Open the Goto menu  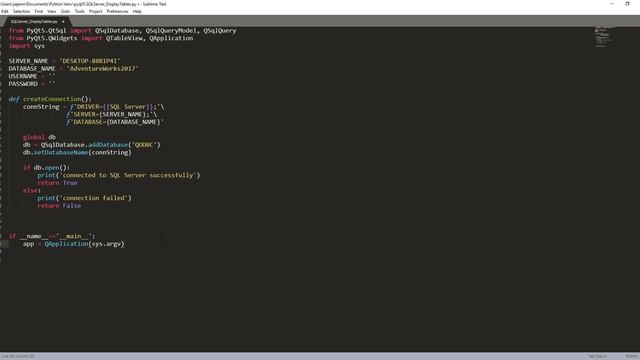[65, 11]
